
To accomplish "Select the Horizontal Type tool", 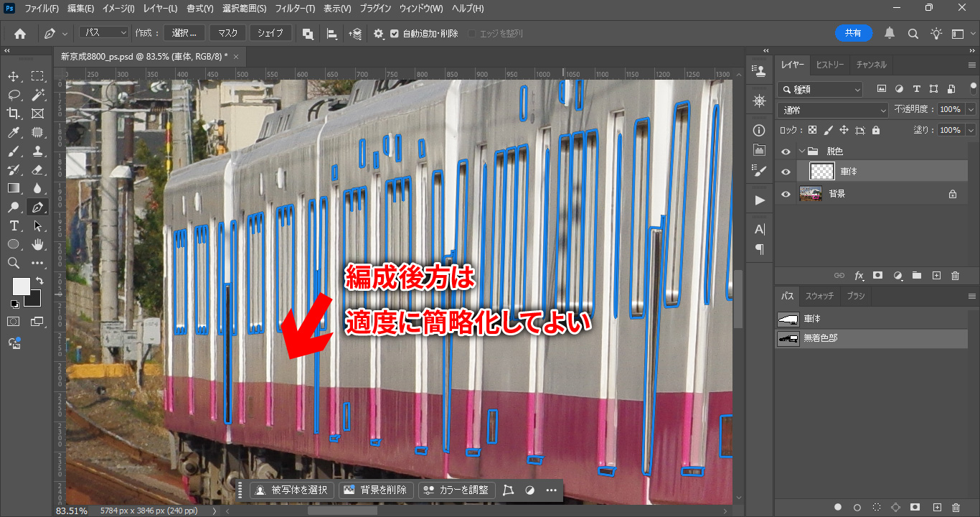I will [x=14, y=226].
